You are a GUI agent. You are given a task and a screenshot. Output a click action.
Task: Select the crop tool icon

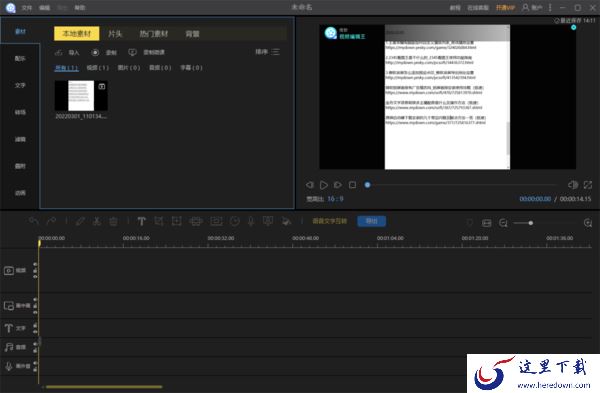(x=158, y=221)
